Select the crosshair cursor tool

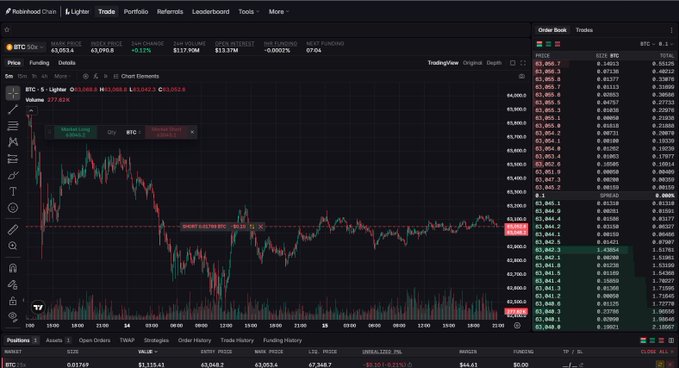pos(13,93)
